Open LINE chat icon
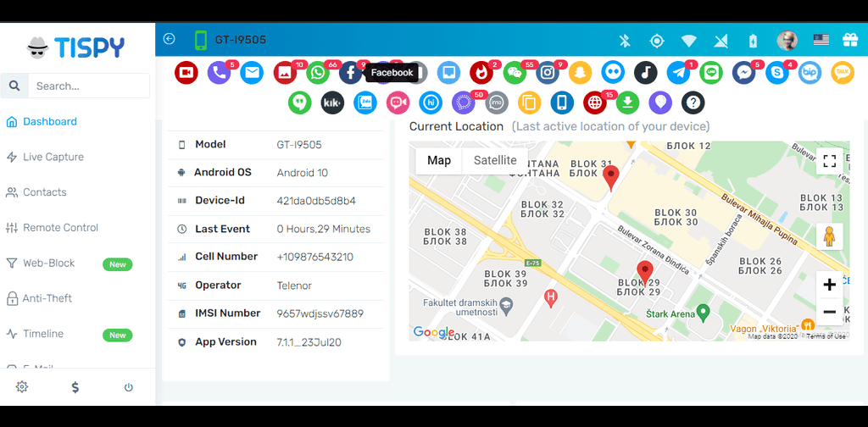This screenshot has width=868, height=427. [711, 73]
